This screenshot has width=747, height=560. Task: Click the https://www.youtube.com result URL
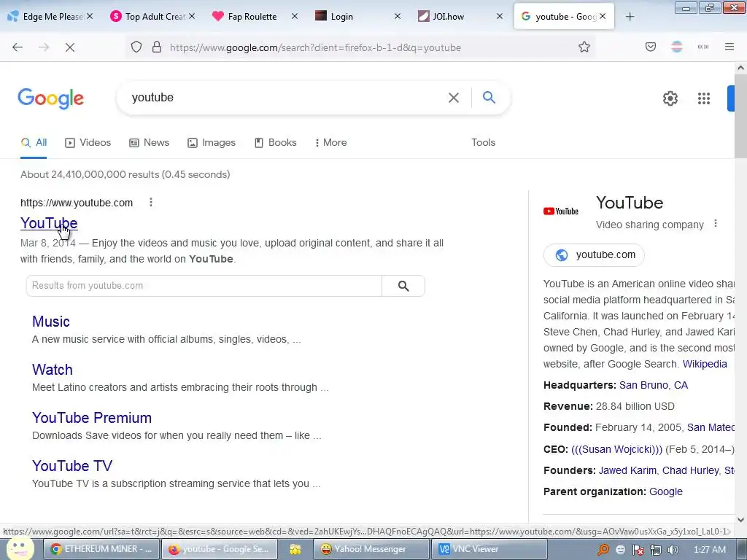(77, 203)
